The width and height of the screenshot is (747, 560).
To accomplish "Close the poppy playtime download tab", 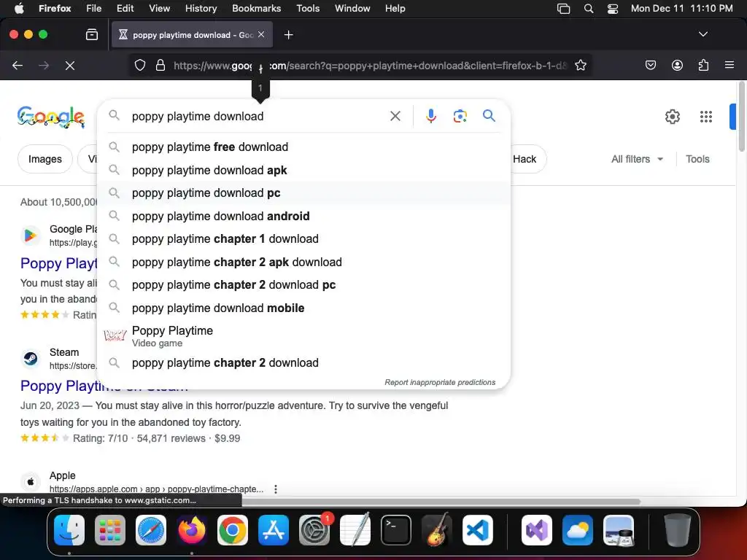I will coord(261,34).
